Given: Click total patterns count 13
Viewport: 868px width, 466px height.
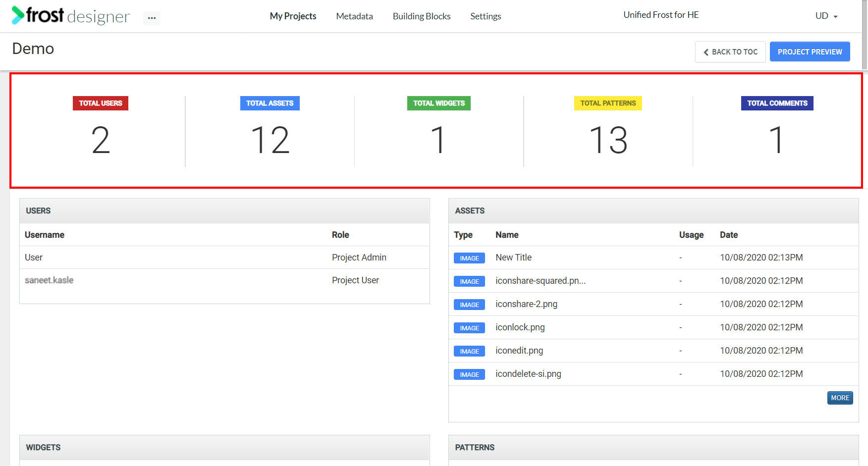Looking at the screenshot, I should [x=608, y=140].
